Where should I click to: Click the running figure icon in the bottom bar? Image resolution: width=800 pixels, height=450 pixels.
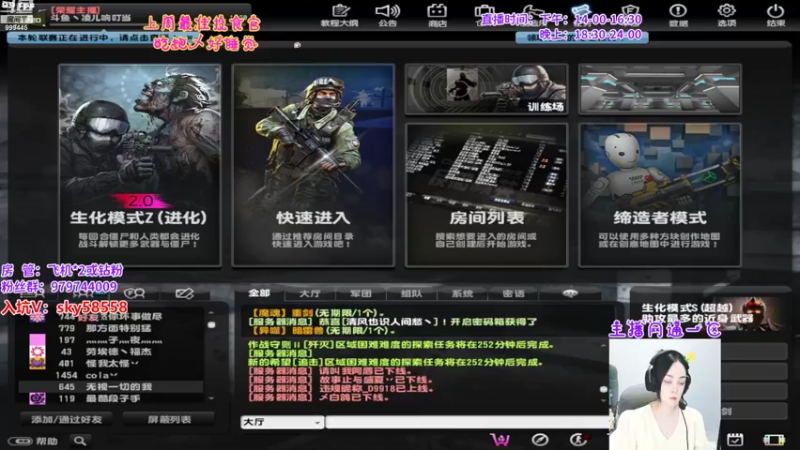(x=579, y=439)
